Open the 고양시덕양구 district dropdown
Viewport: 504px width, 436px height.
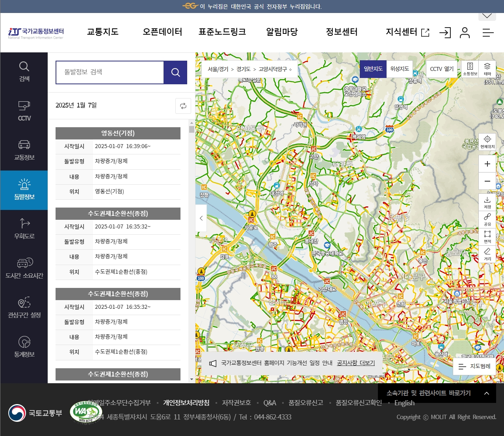[275, 69]
